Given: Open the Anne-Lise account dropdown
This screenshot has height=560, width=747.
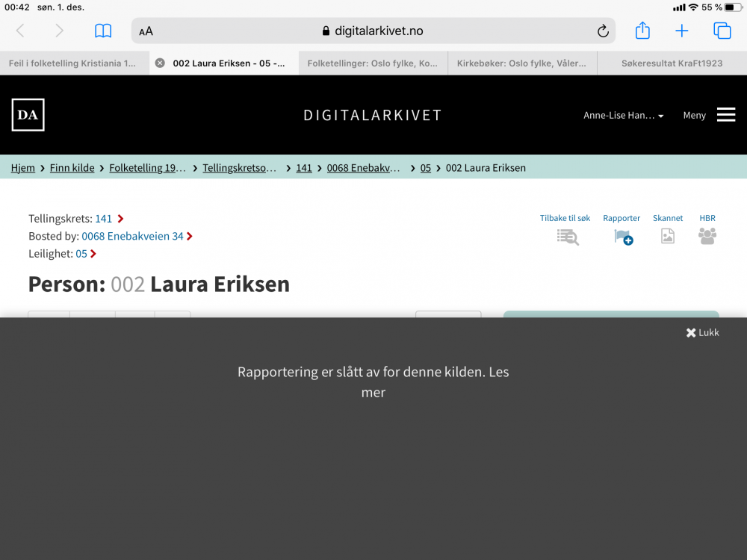Looking at the screenshot, I should 624,115.
